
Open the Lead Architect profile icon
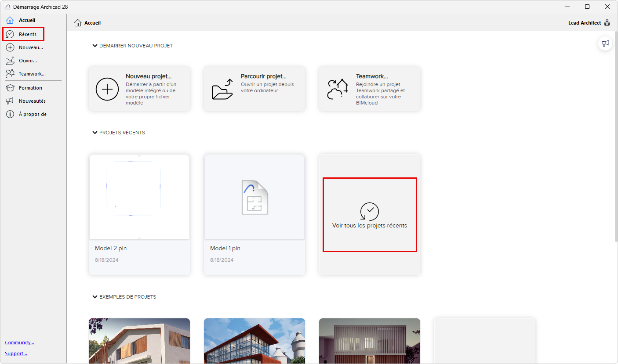click(607, 22)
